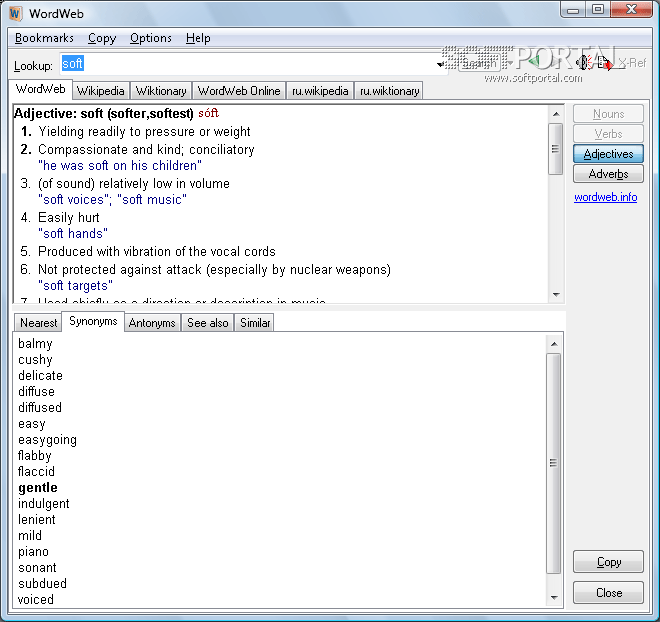
Task: Switch to the WordWeb Online tab
Action: click(239, 91)
